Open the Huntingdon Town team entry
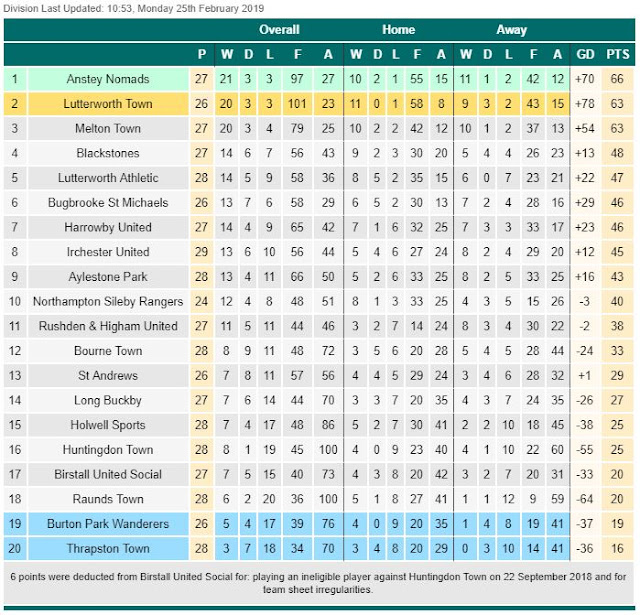Viewport: 640px width, 615px height. [x=107, y=450]
